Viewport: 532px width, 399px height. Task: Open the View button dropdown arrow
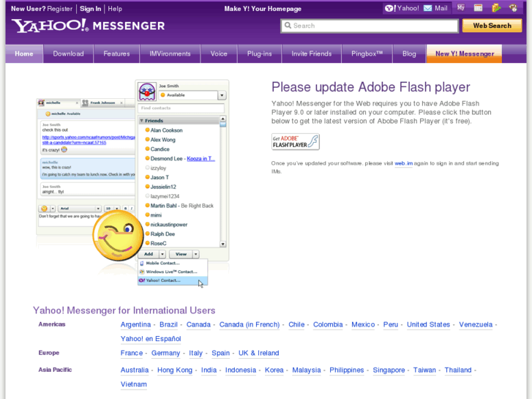(x=196, y=254)
